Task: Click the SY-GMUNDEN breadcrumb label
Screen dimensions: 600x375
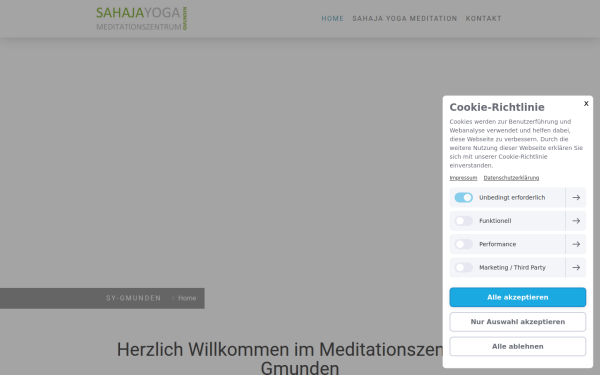Action: tap(134, 298)
